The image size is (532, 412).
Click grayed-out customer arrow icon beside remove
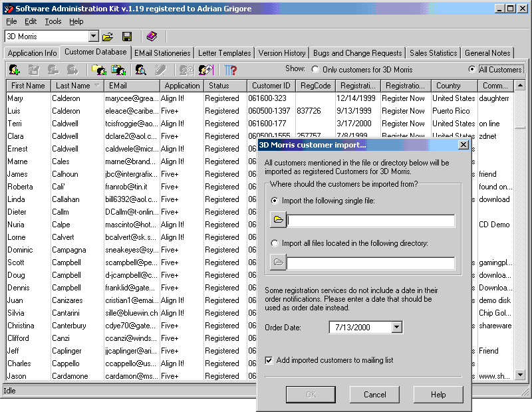[x=72, y=70]
